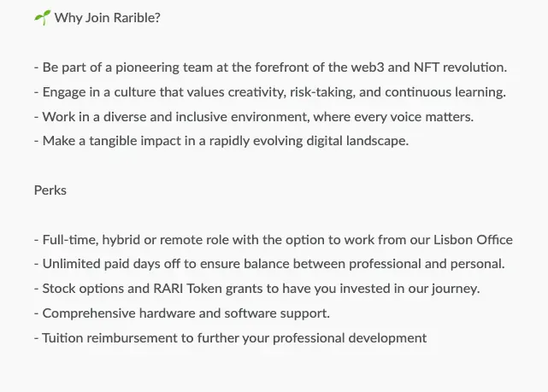Click the full-time, hybrid or remote line
This screenshot has height=392, width=548.
click(x=274, y=240)
